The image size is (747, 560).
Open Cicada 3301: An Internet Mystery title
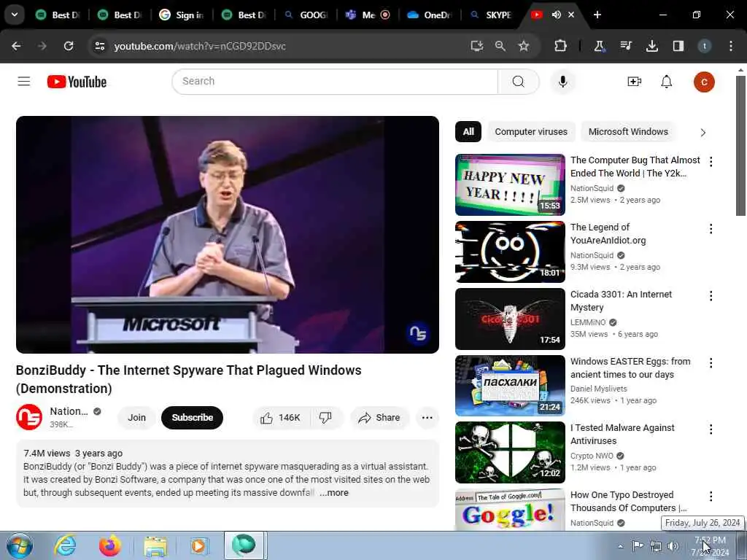click(621, 301)
